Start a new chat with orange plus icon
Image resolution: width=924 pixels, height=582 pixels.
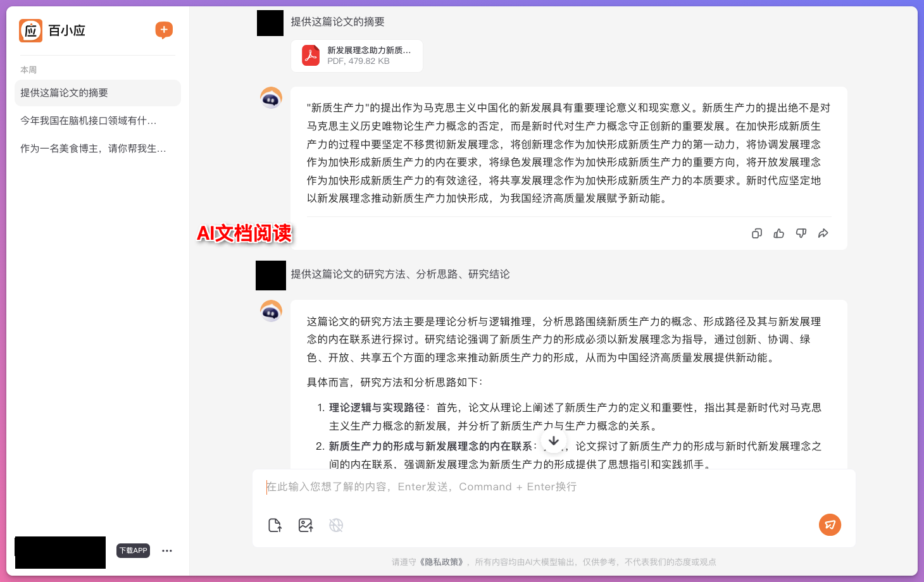164,30
